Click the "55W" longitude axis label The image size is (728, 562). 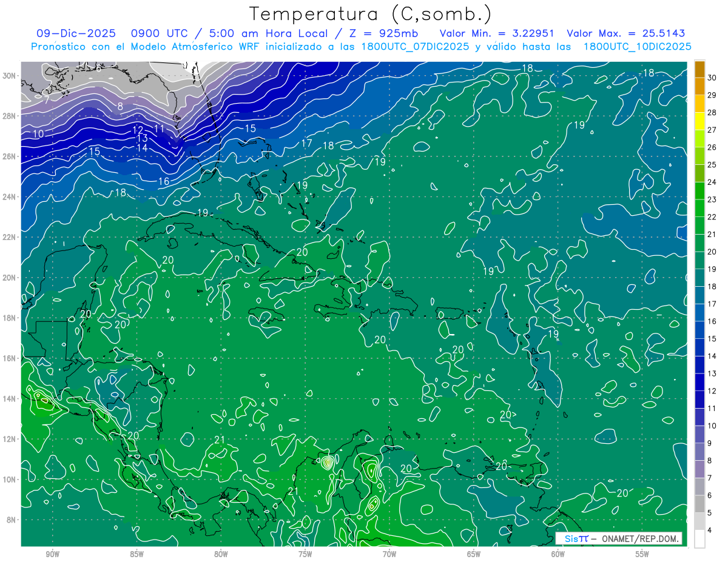pyautogui.click(x=642, y=554)
